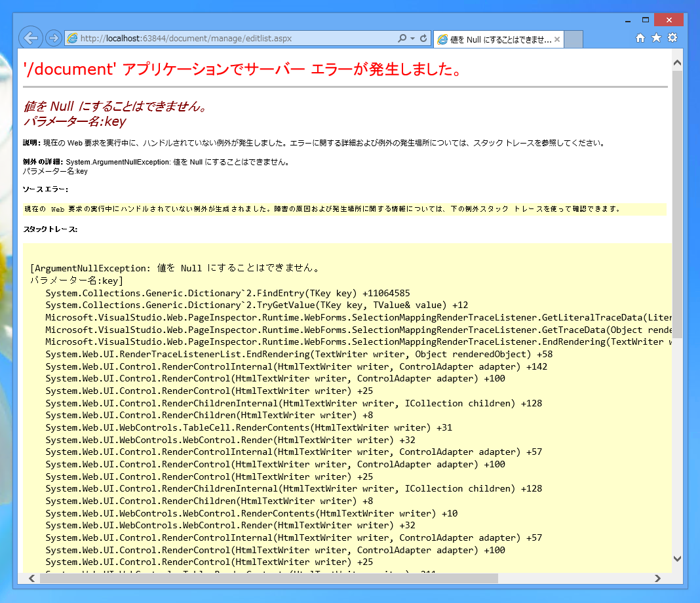Navigate back to the previous page
The height and width of the screenshot is (603, 700).
coord(31,38)
